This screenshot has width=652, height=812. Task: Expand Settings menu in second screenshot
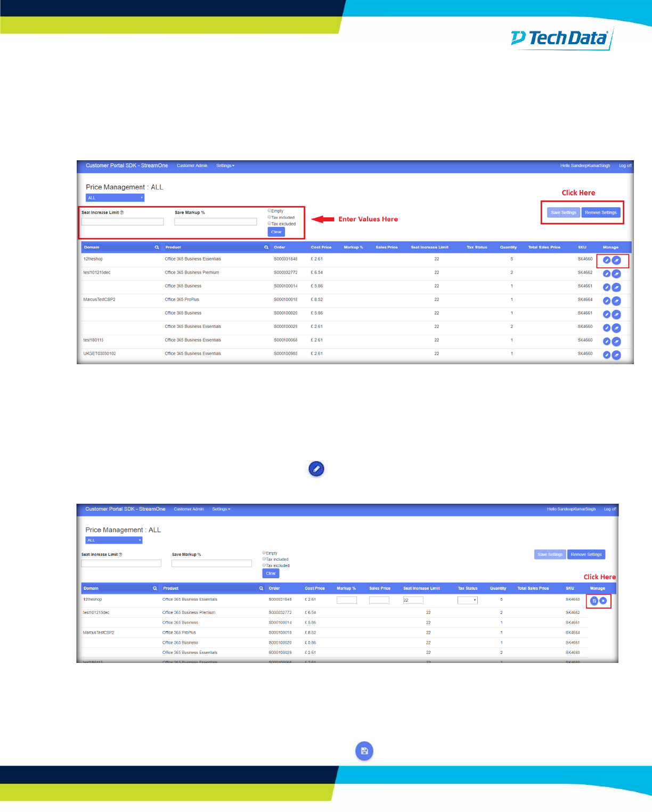point(221,509)
